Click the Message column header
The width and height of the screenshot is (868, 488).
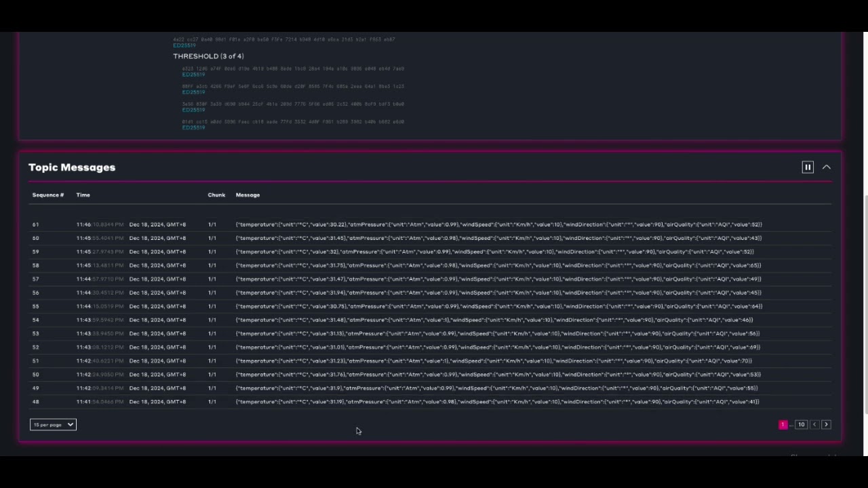248,195
